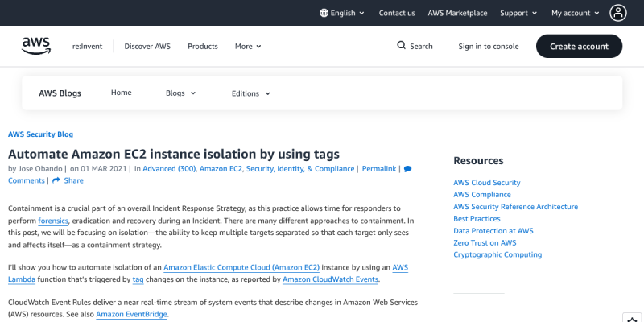Open the Contact us page

coord(397,13)
